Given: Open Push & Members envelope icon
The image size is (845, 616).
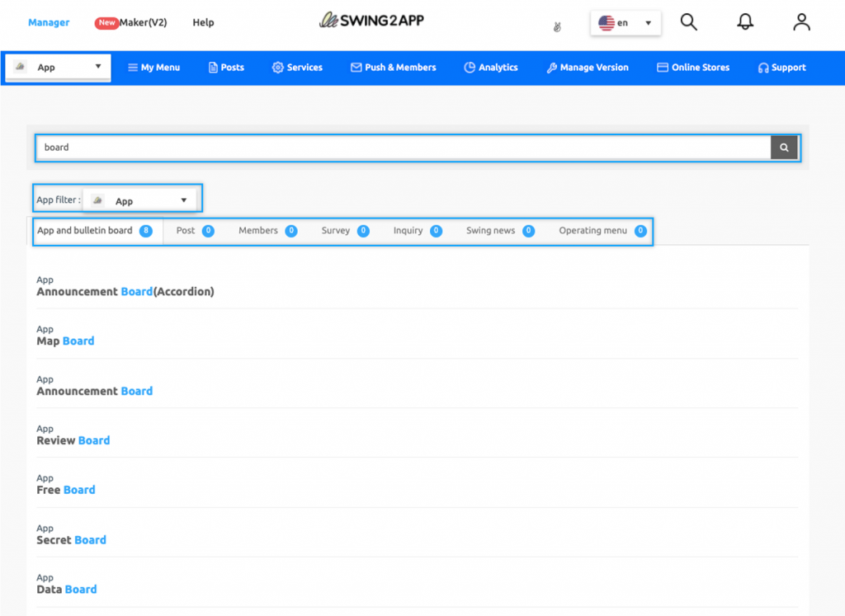Looking at the screenshot, I should click(355, 68).
